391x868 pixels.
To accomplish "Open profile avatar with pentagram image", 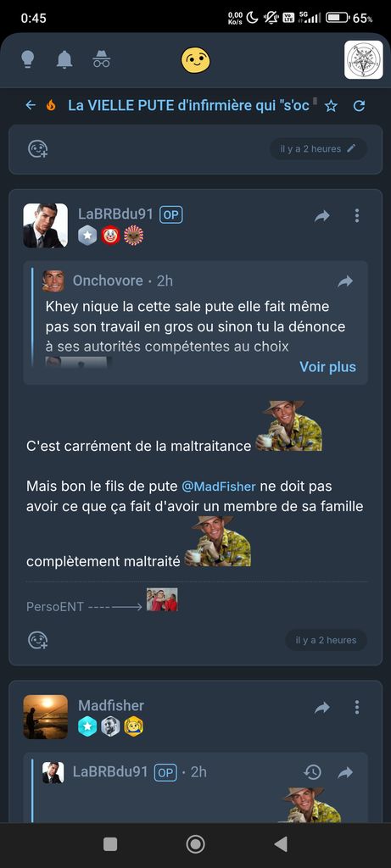I will pos(363,60).
